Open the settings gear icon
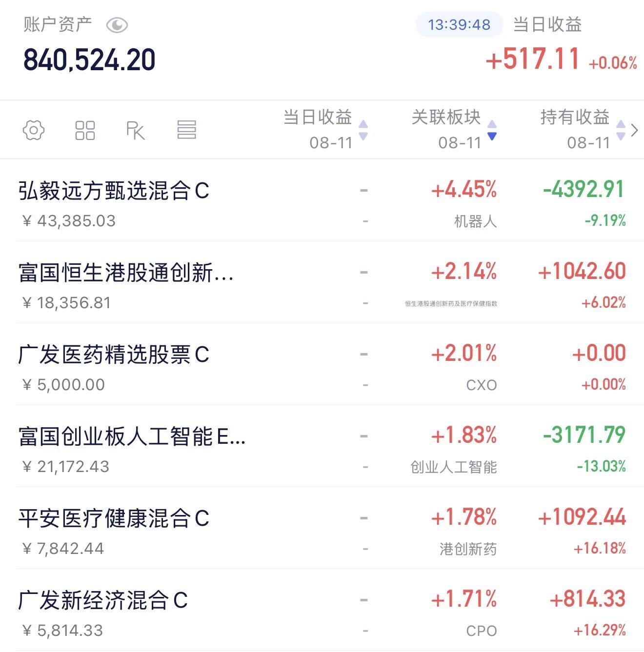 (x=34, y=130)
